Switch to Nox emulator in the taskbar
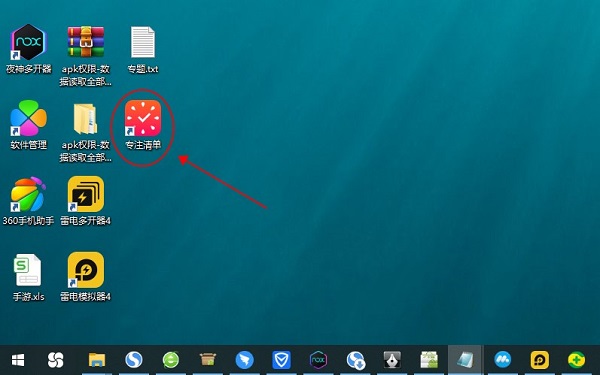600x375 pixels. 318,360
